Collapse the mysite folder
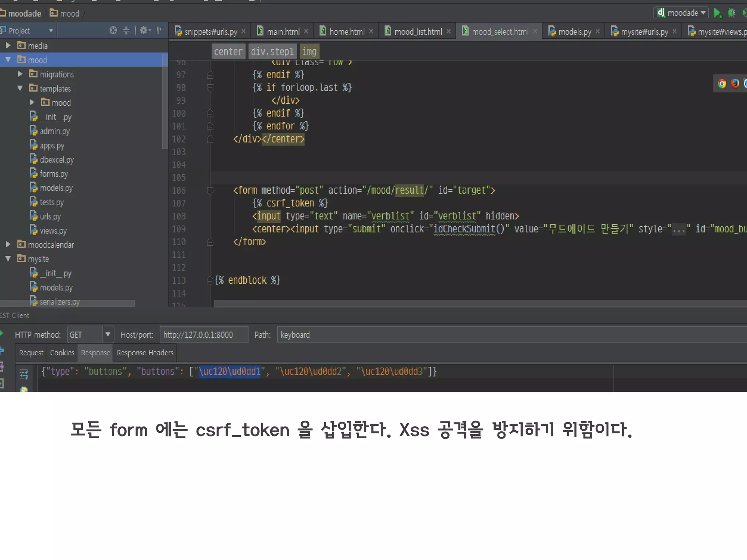The height and width of the screenshot is (560, 747). (x=8, y=258)
